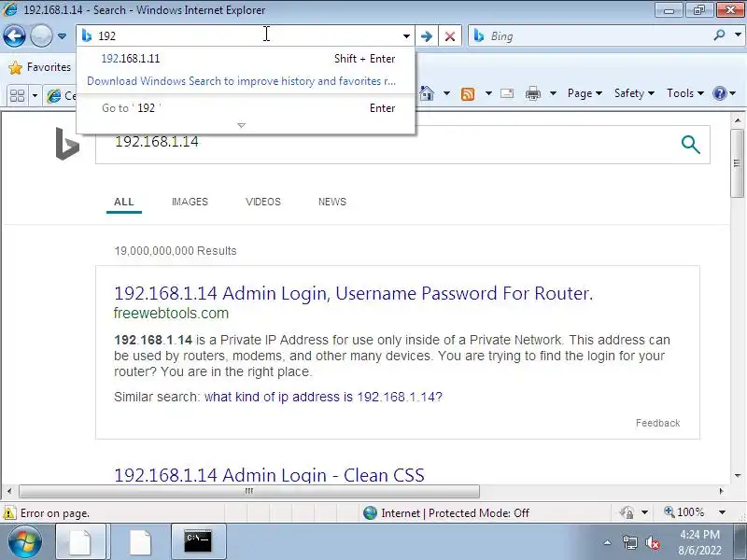Screen dimensions: 747x560
Task: Click the Feedback link
Action: coord(657,423)
